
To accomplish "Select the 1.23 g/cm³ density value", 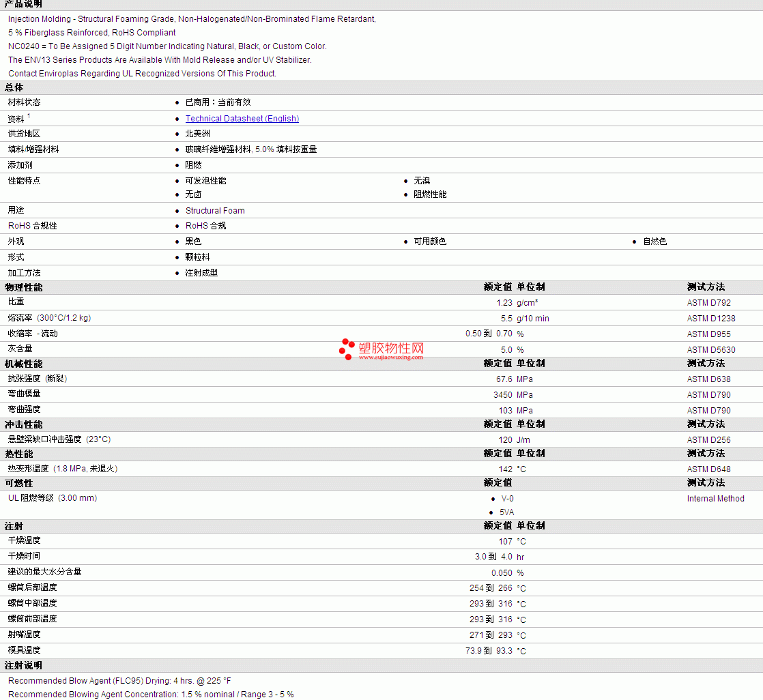I will click(517, 302).
